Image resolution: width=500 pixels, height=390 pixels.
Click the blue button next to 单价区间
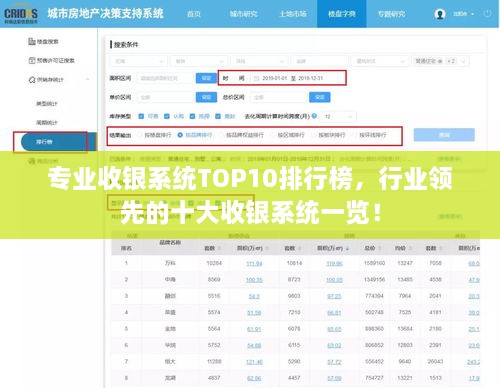pyautogui.click(x=206, y=97)
